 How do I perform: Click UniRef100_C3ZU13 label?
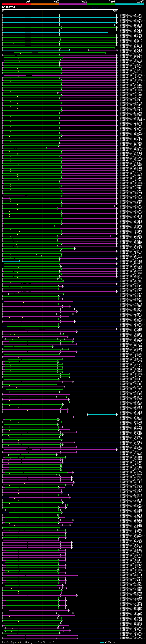pyautogui.click(x=131, y=65)
